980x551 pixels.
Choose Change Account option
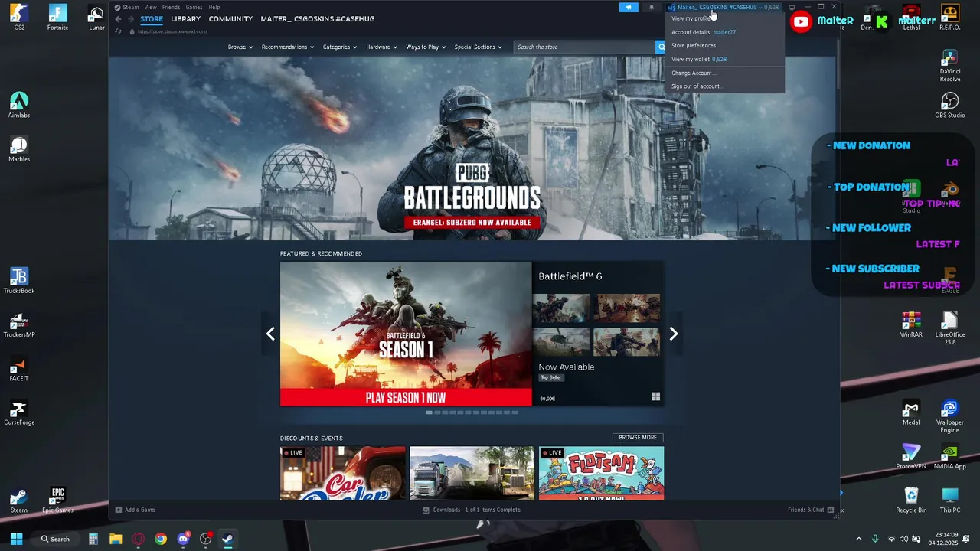pyautogui.click(x=724, y=73)
